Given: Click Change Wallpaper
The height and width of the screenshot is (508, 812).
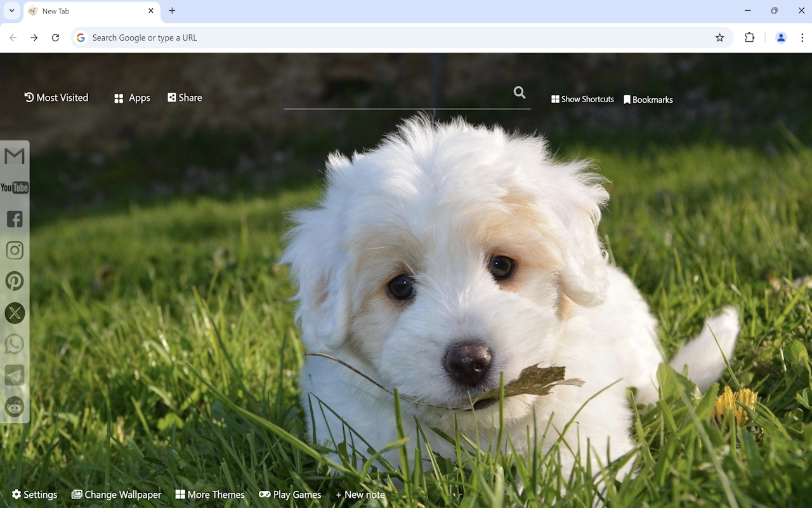Looking at the screenshot, I should 116,494.
